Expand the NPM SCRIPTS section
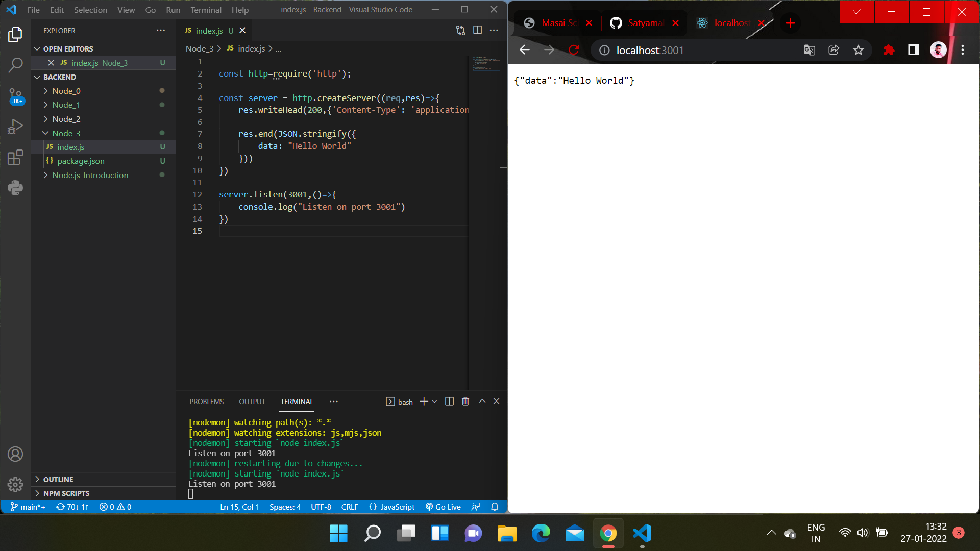 (67, 493)
